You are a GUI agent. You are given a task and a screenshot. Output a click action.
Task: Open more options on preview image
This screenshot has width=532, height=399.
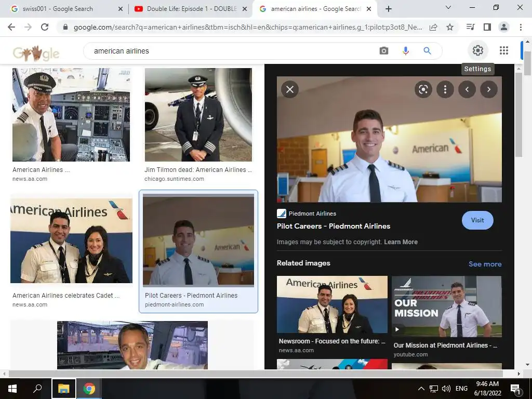point(445,89)
